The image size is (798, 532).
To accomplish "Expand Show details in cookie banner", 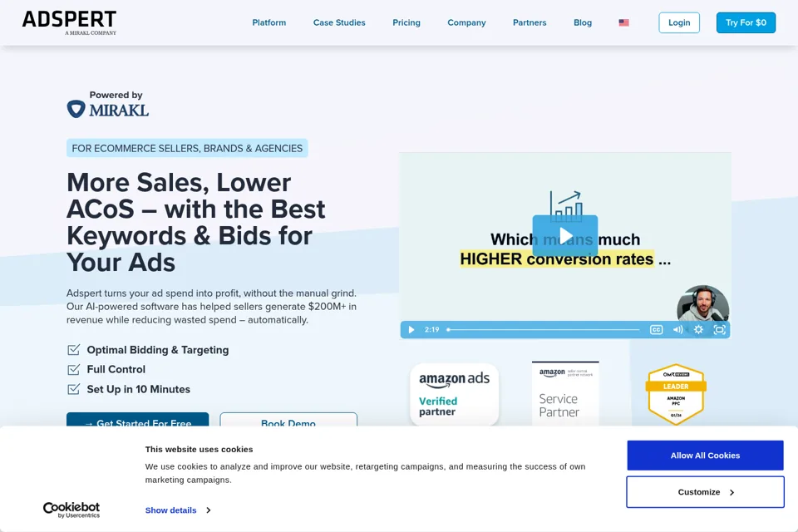I will pyautogui.click(x=178, y=510).
